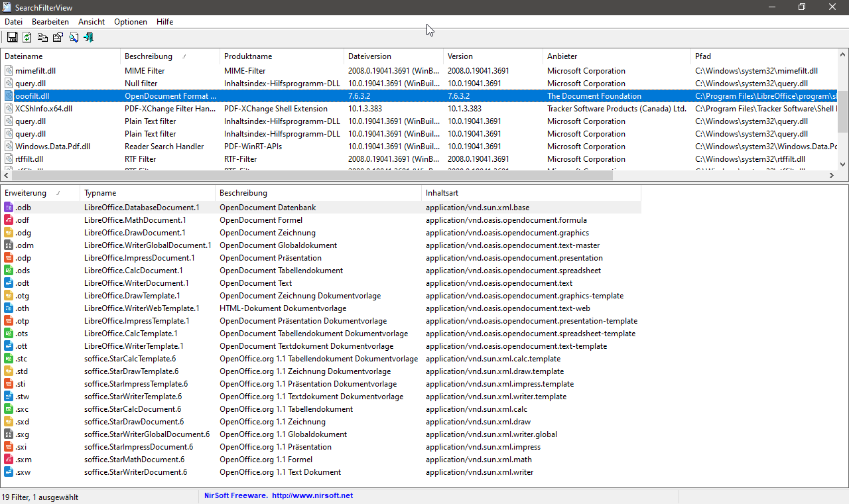
Task: Click the .sxm math document icon
Action: pos(9,460)
